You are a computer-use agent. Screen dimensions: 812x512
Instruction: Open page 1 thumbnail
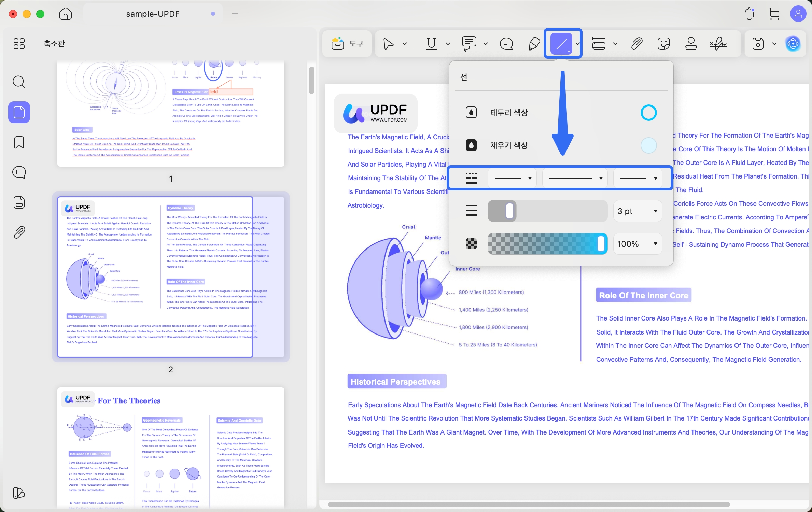171,114
